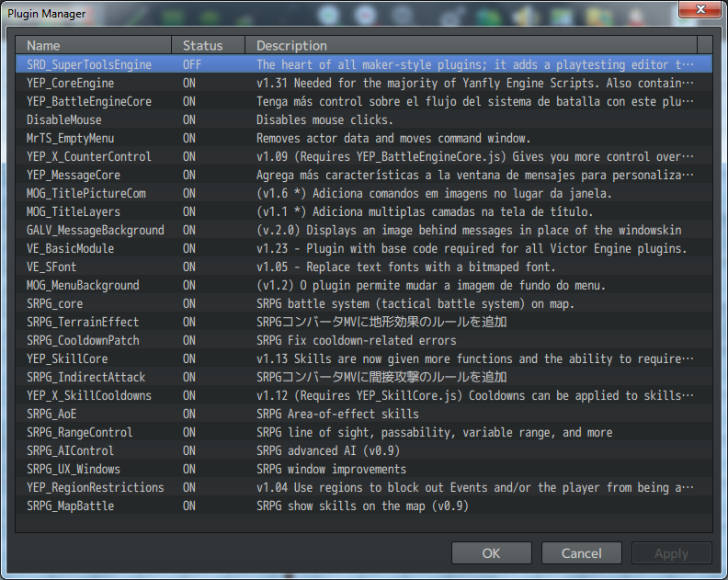Select the SRPG_TerrainEffect plugin
This screenshot has width=728, height=580.
[364, 323]
